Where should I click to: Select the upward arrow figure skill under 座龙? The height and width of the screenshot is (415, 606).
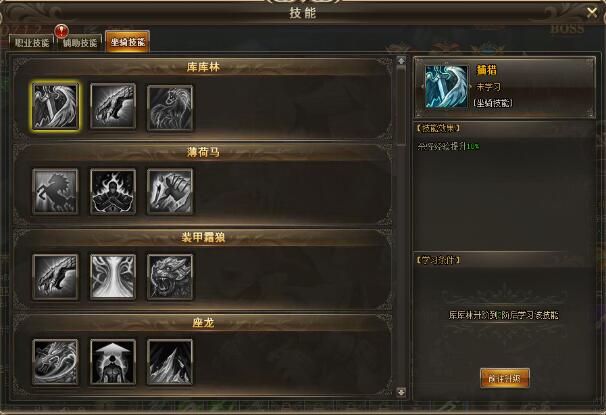click(x=113, y=362)
